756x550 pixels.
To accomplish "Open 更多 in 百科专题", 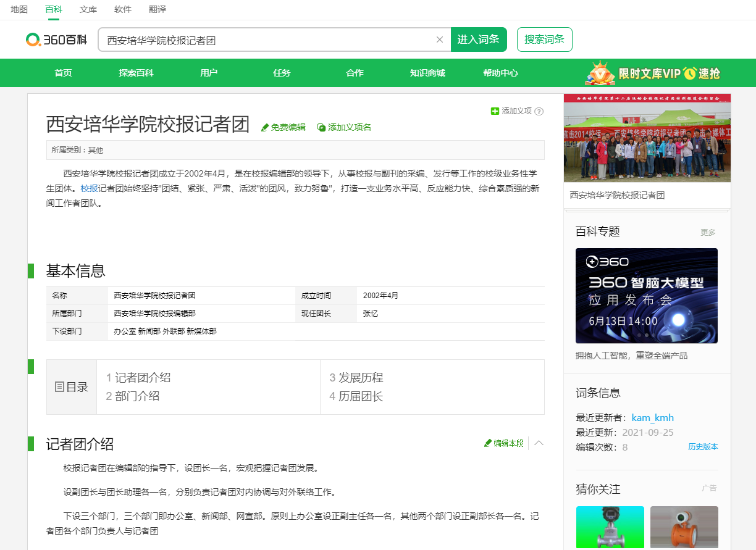I will (708, 232).
